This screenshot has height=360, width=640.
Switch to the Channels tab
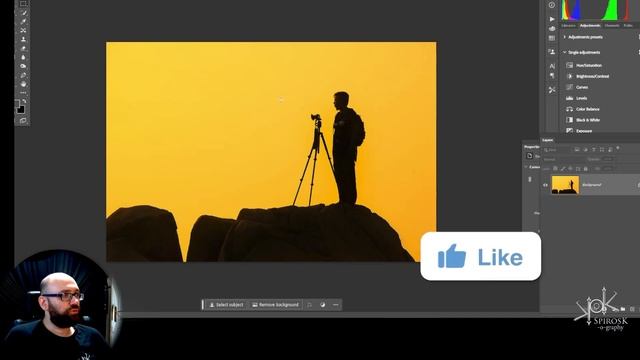click(x=612, y=26)
